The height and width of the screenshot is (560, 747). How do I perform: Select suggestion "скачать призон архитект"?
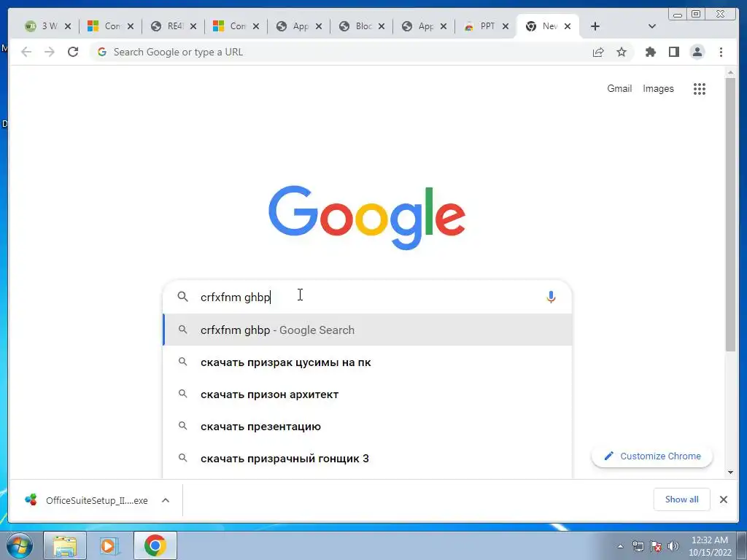click(x=368, y=394)
